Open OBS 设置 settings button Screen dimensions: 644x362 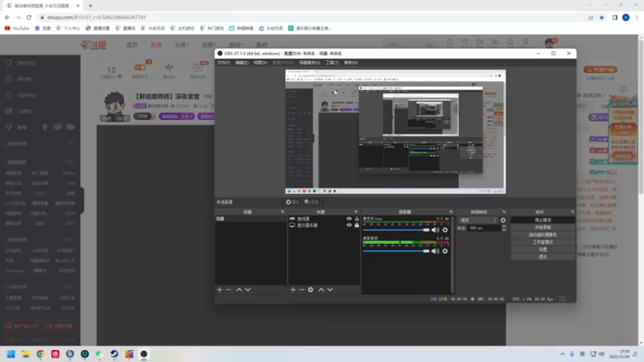pyautogui.click(x=543, y=249)
